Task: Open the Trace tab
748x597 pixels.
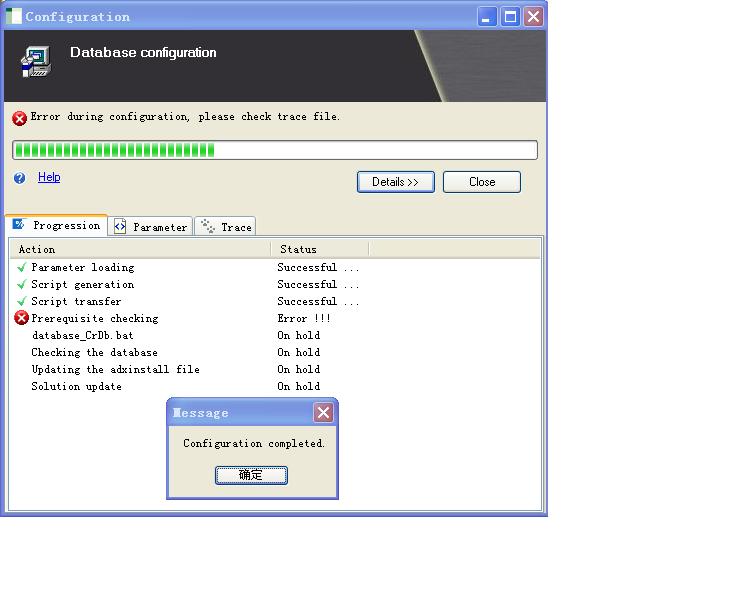Action: pyautogui.click(x=226, y=227)
